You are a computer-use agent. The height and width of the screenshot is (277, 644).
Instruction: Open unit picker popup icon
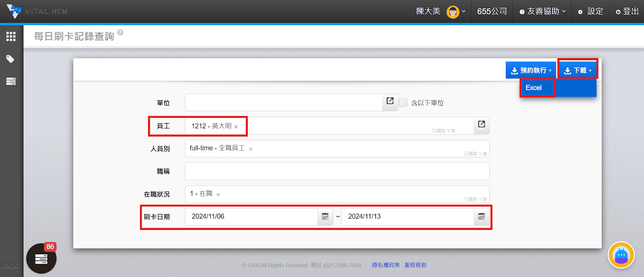coord(390,101)
